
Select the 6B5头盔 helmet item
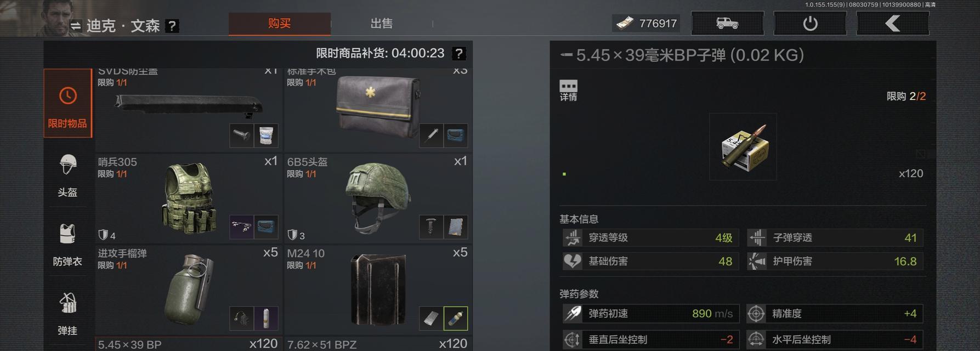click(378, 198)
